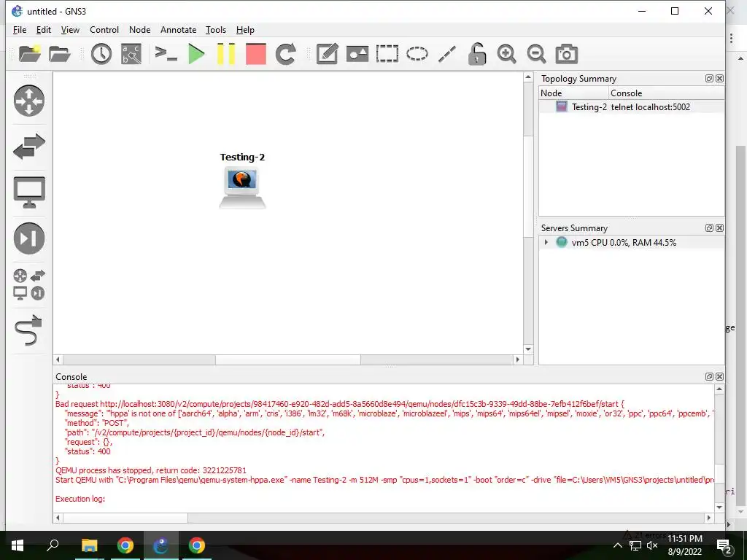747x560 pixels.
Task: Toggle show/hide interface labels icon
Action: tap(131, 54)
